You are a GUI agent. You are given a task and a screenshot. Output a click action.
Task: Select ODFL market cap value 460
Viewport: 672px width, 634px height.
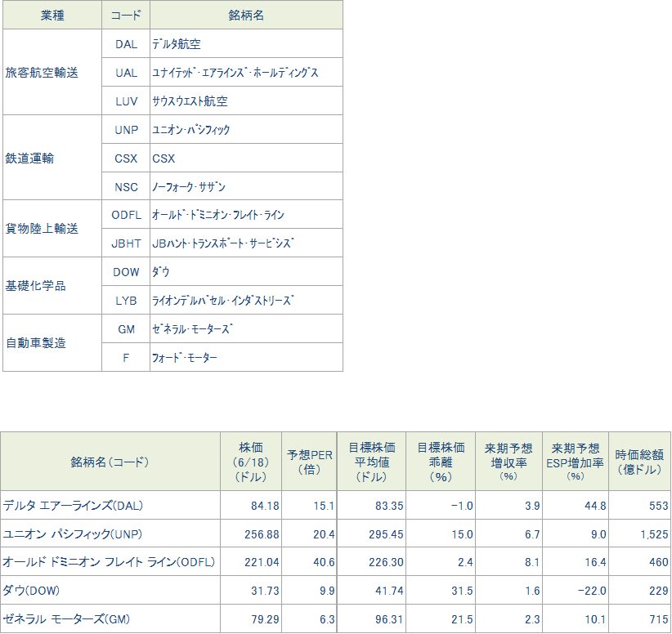pyautogui.click(x=659, y=561)
